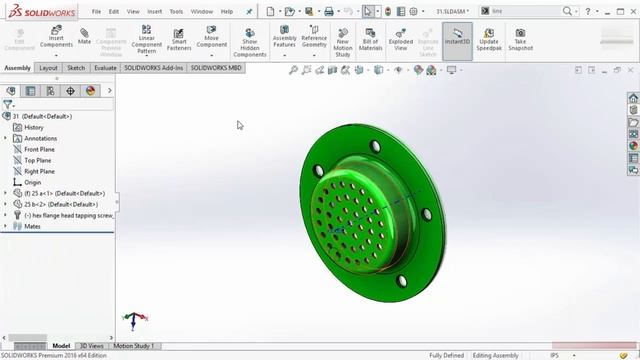Expand the Annotations tree node
Screen dimensions: 640x360
pyautogui.click(x=5, y=138)
